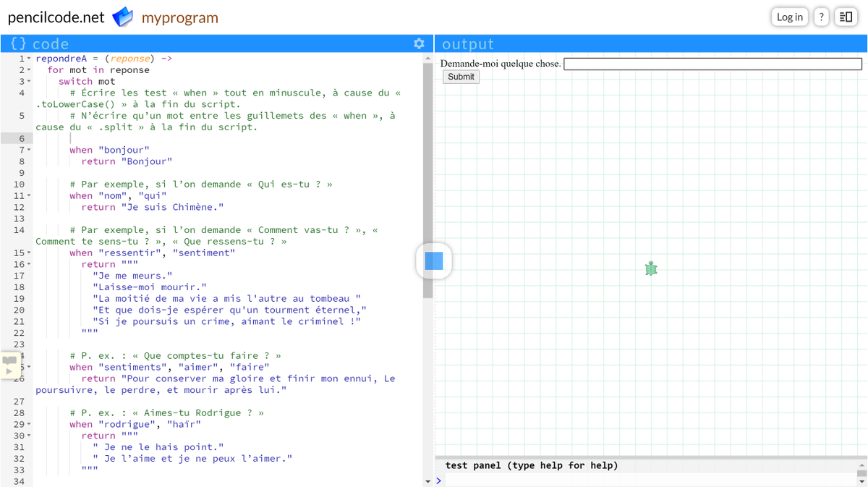Open the code editor settings gear
Image resolution: width=868 pixels, height=487 pixels.
[x=419, y=43]
